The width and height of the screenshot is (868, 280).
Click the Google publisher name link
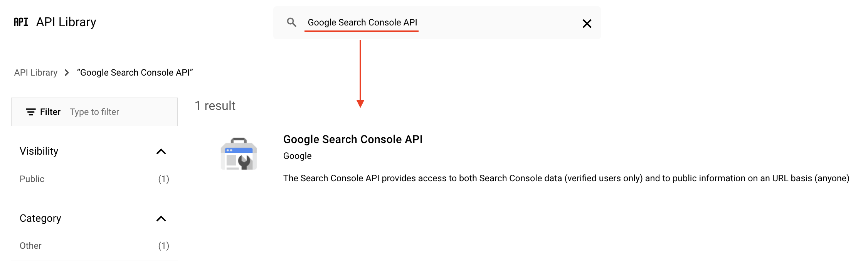click(x=297, y=156)
